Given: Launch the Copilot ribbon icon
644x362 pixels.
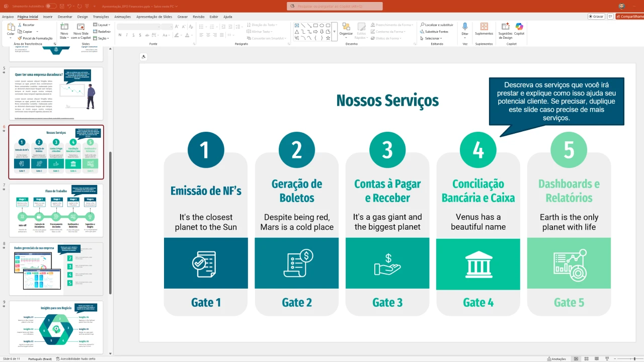Looking at the screenshot, I should coord(519,29).
